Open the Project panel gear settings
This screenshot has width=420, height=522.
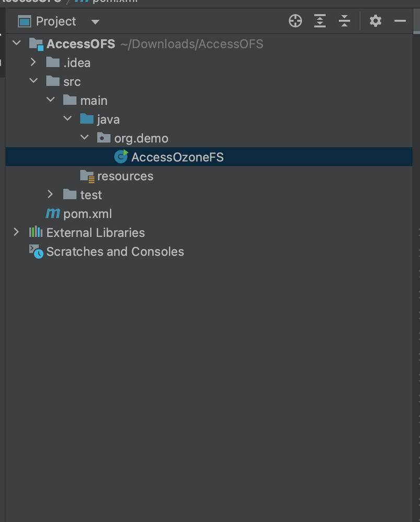[376, 21]
